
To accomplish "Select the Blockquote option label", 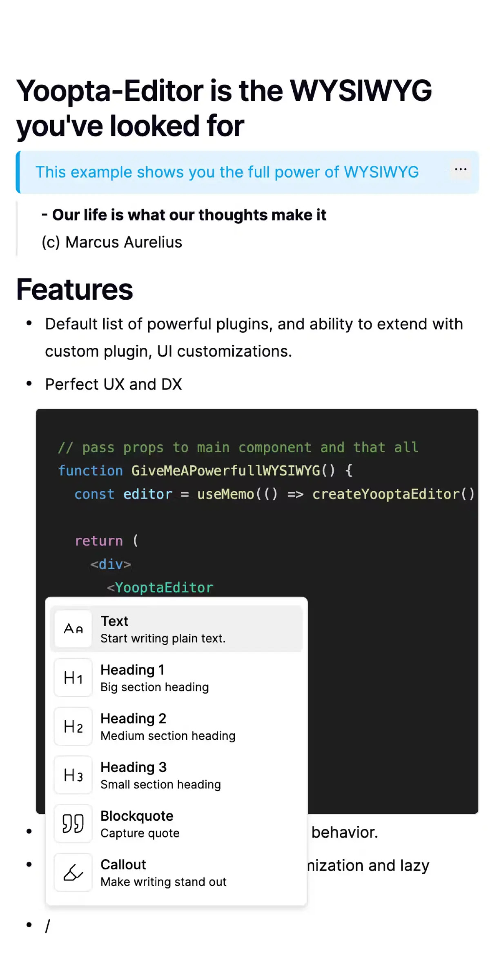I will pos(137,816).
